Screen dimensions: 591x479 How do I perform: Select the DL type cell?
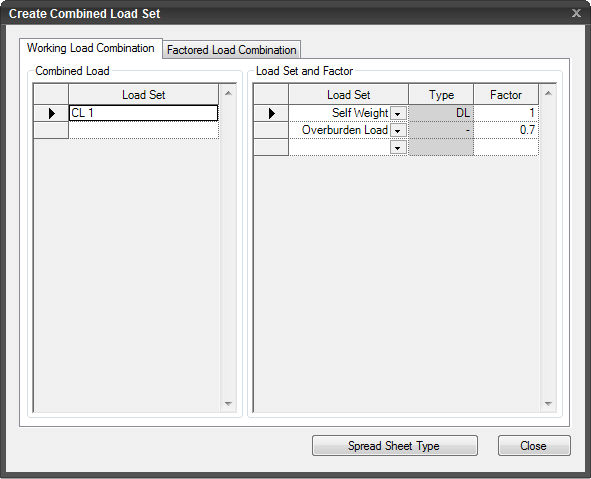[x=441, y=113]
